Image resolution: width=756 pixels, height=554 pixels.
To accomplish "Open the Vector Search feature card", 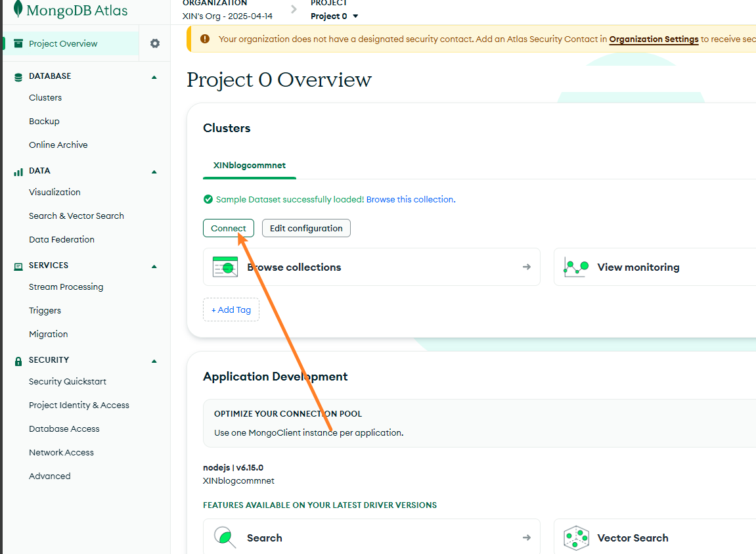I will (655, 537).
